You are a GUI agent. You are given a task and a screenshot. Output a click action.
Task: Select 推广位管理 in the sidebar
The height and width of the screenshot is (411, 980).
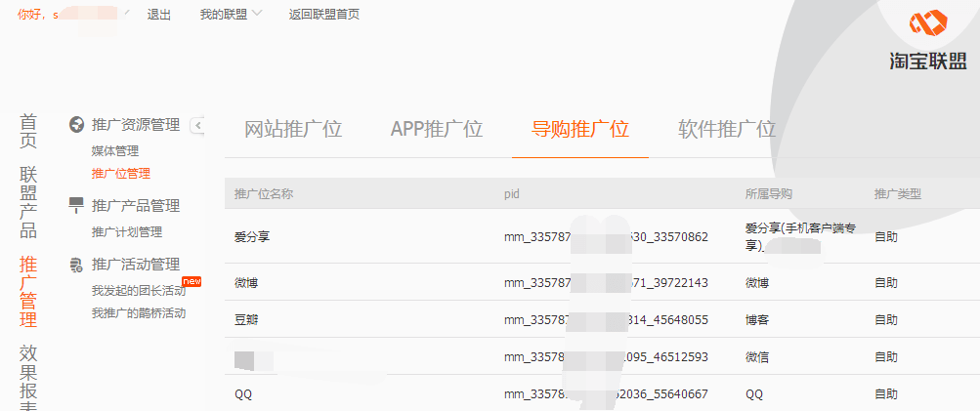(121, 174)
